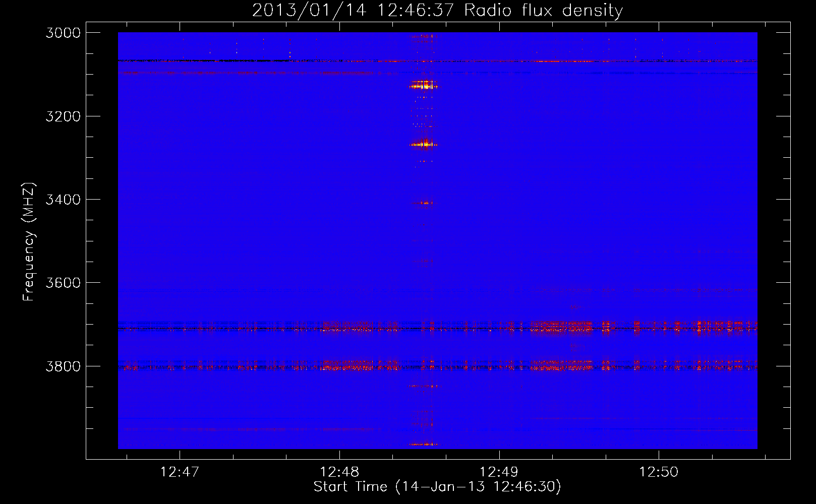
Task: Click the 12:49 time axis label
Action: click(499, 472)
